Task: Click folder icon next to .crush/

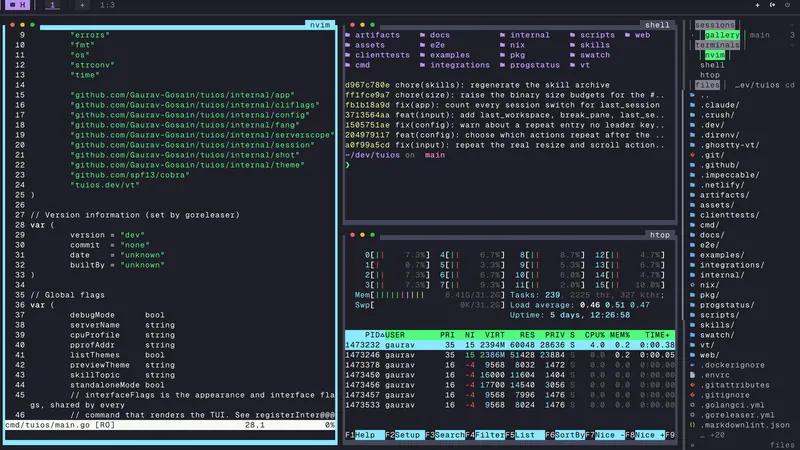Action: 692,115
